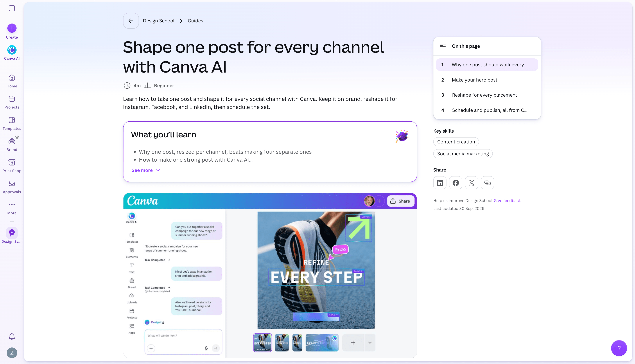This screenshot has width=635, height=364.
Task: Collapse the sidebar panel icon
Action: click(x=12, y=8)
